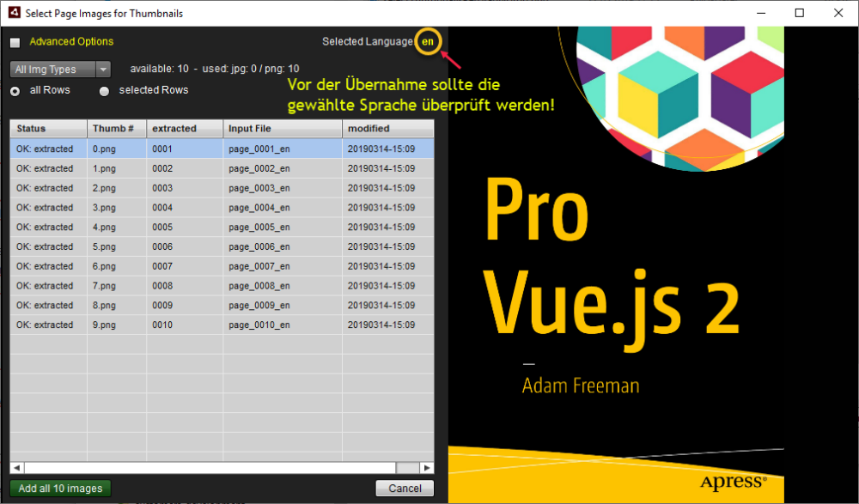The height and width of the screenshot is (504, 859).
Task: Click the scroll right arrow of table
Action: click(427, 468)
